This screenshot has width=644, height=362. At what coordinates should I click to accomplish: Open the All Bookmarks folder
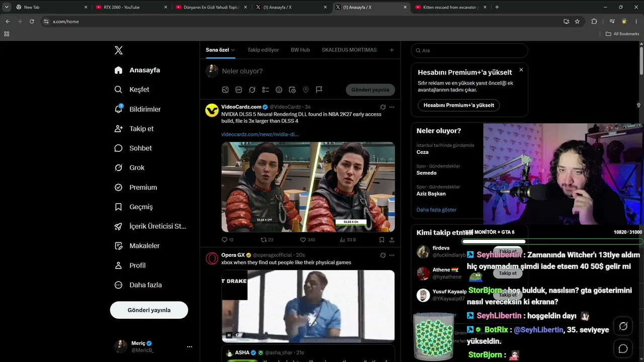tap(622, 34)
